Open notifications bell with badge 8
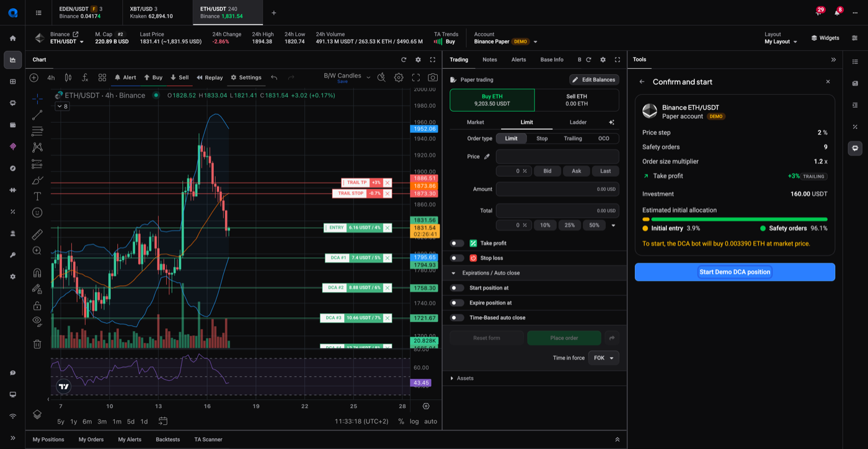The width and height of the screenshot is (868, 449). (837, 12)
